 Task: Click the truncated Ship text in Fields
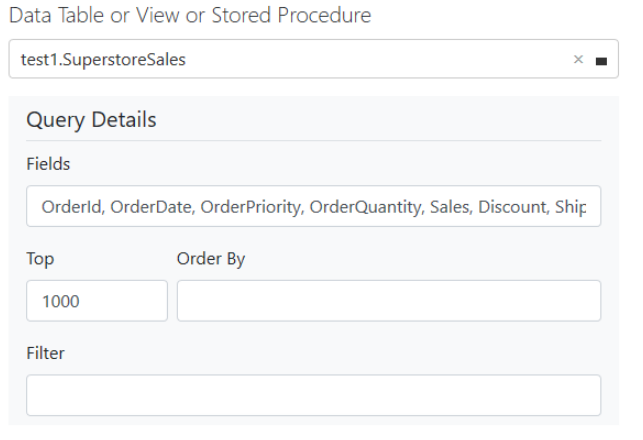(x=570, y=207)
